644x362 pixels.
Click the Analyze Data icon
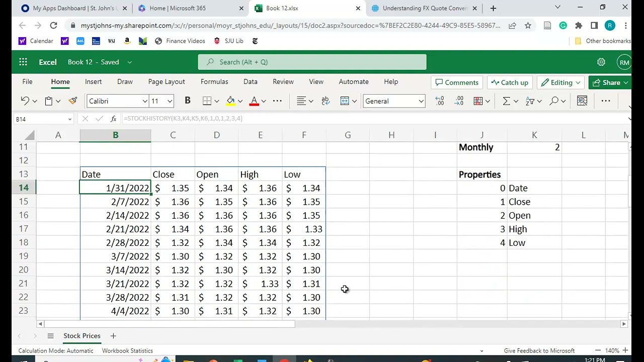pyautogui.click(x=582, y=101)
